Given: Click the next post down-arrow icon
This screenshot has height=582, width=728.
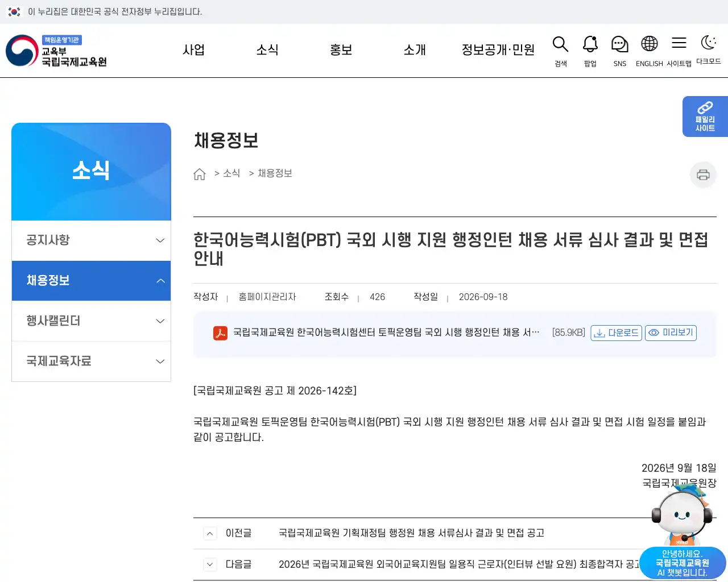Looking at the screenshot, I should click(x=210, y=564).
